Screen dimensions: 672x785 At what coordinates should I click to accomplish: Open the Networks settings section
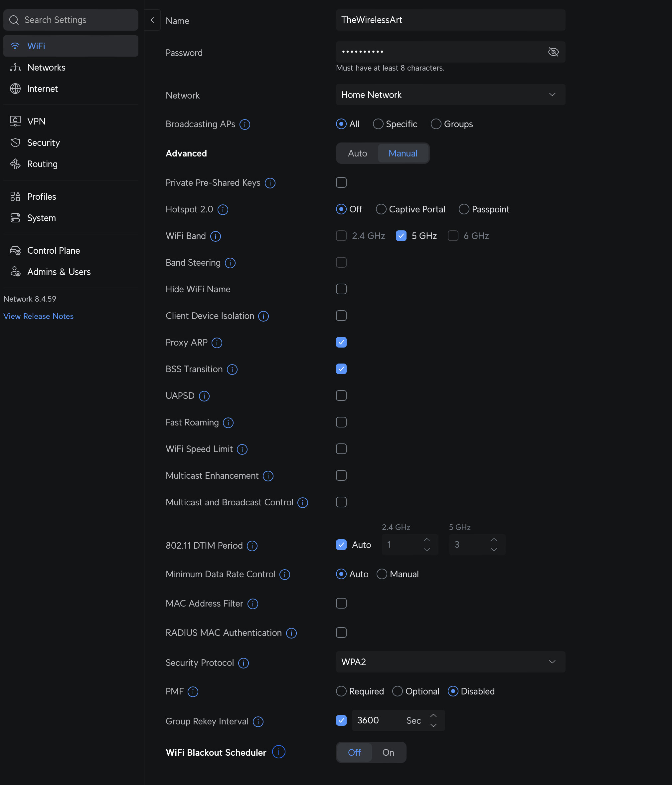46,68
